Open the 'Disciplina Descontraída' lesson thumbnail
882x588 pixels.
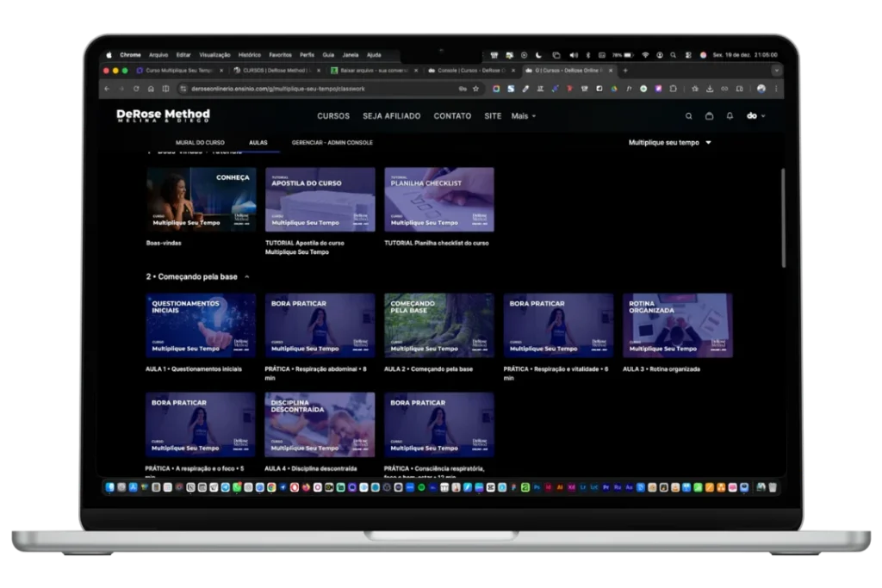pyautogui.click(x=320, y=425)
